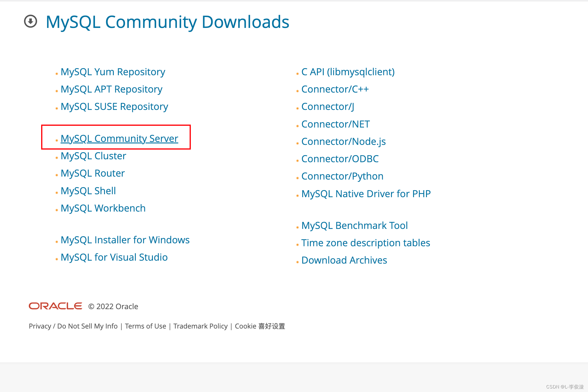Click the red Oracle logo
The image size is (588, 392).
(55, 306)
